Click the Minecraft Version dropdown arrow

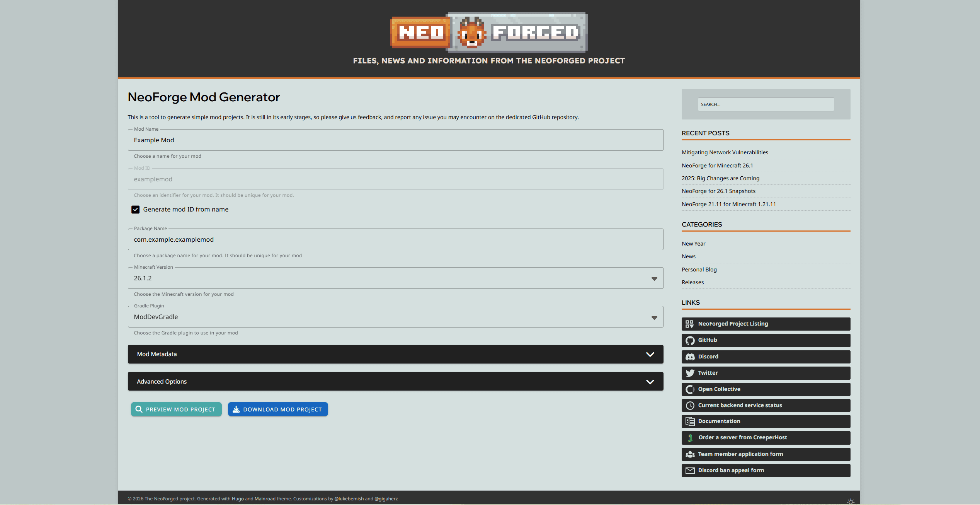tap(654, 279)
